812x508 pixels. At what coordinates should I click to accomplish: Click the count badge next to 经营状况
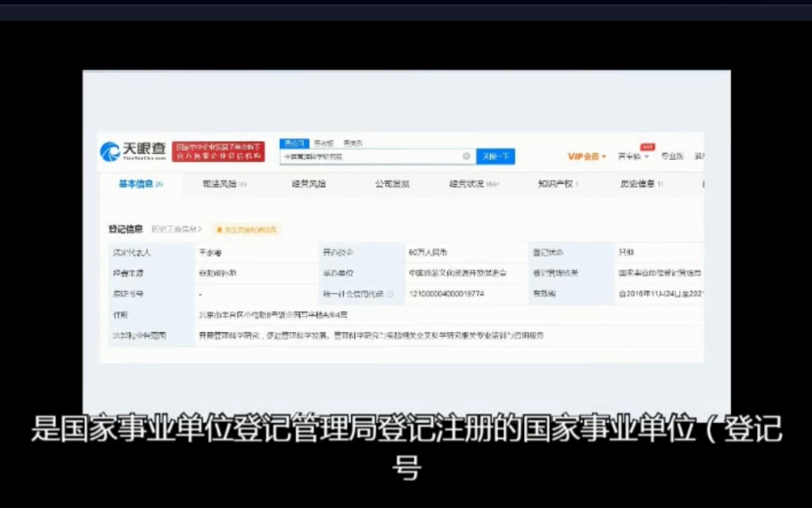tap(494, 184)
